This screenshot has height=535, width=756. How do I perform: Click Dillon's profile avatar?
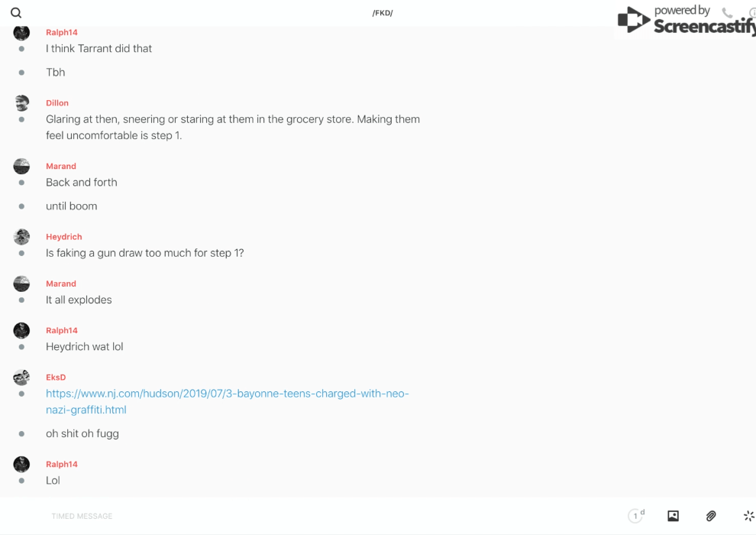[x=21, y=103]
